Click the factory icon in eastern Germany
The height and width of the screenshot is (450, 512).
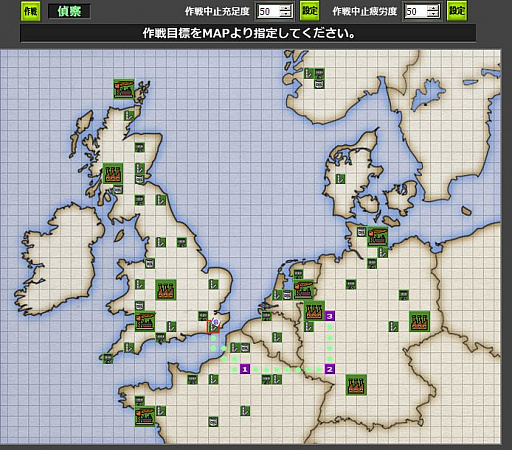[x=419, y=321]
